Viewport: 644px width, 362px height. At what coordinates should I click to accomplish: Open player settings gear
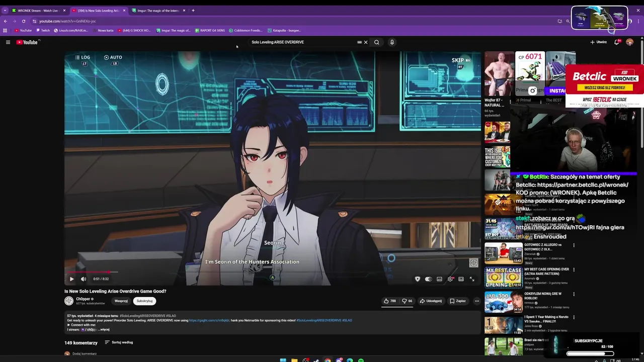pyautogui.click(x=450, y=279)
